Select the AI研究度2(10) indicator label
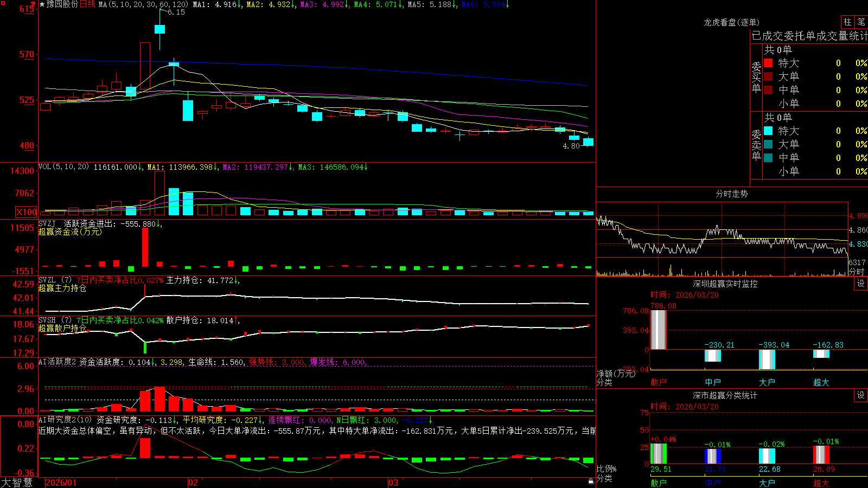 pyautogui.click(x=66, y=420)
